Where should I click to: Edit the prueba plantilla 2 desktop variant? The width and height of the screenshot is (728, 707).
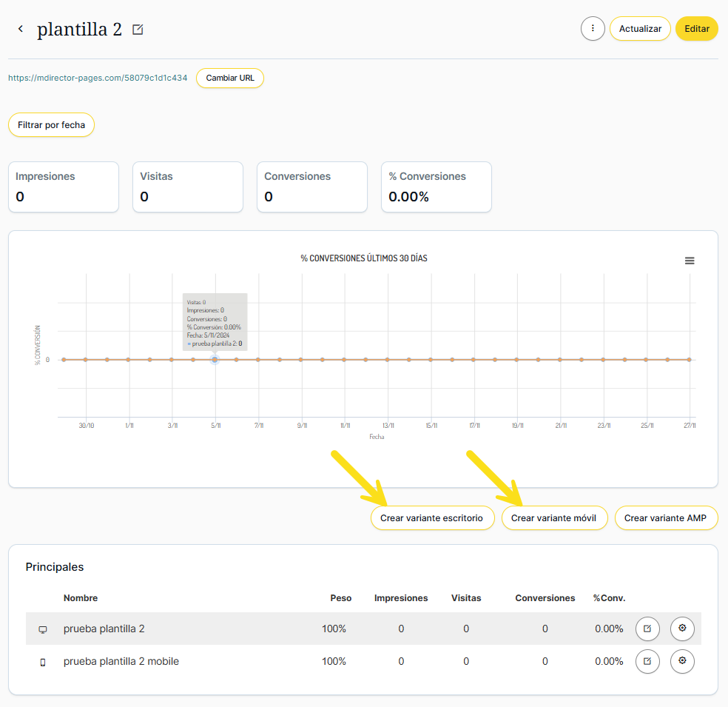[x=647, y=629]
